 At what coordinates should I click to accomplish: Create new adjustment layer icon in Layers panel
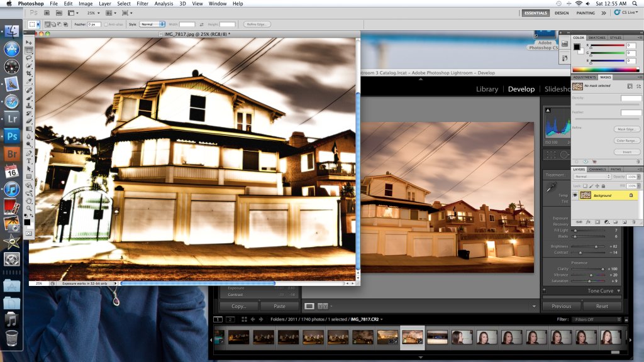pos(607,222)
